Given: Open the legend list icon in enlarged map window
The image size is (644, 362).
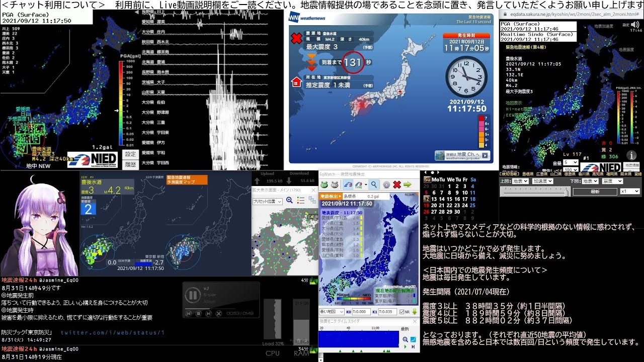Looking at the screenshot, I should pyautogui.click(x=300, y=200).
